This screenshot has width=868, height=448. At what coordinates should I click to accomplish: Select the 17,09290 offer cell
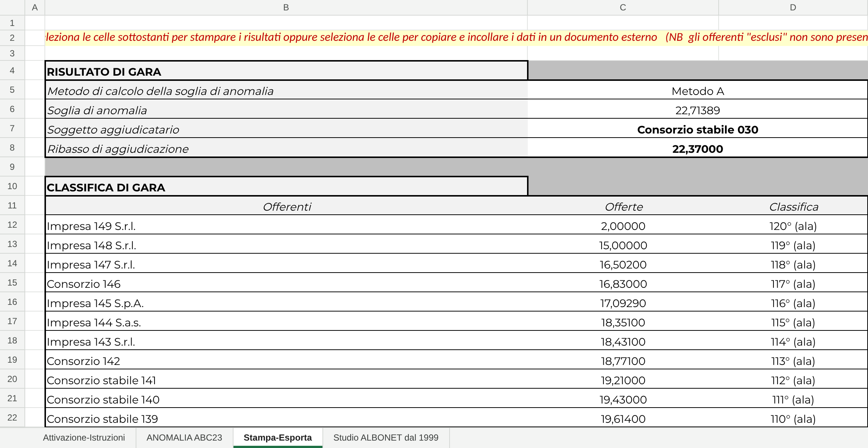pyautogui.click(x=623, y=303)
